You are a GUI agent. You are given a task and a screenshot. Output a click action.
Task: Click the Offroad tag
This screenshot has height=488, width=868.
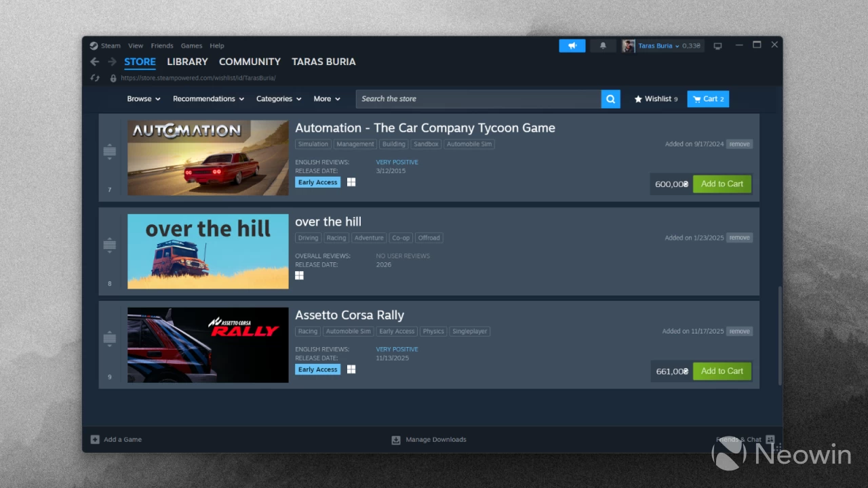[429, 238]
